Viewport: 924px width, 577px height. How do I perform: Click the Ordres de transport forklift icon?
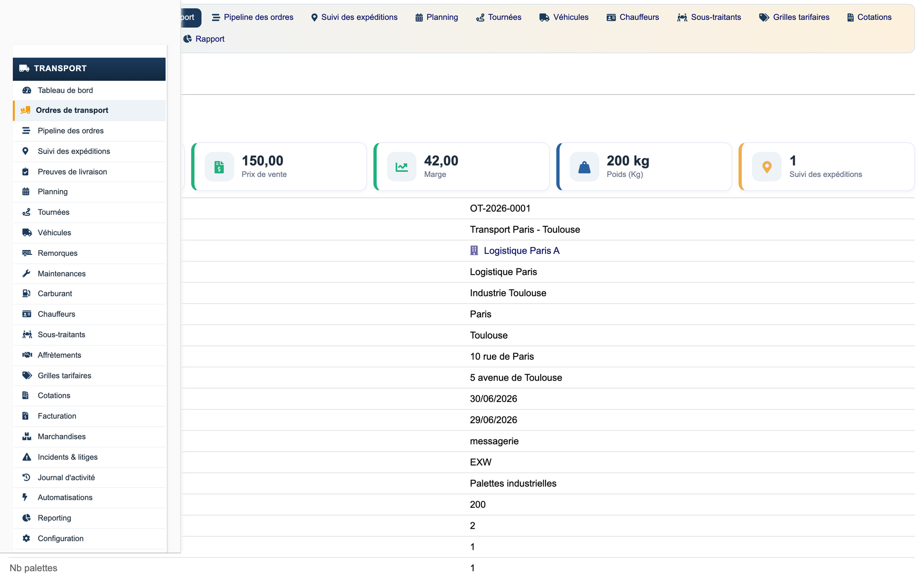click(25, 110)
